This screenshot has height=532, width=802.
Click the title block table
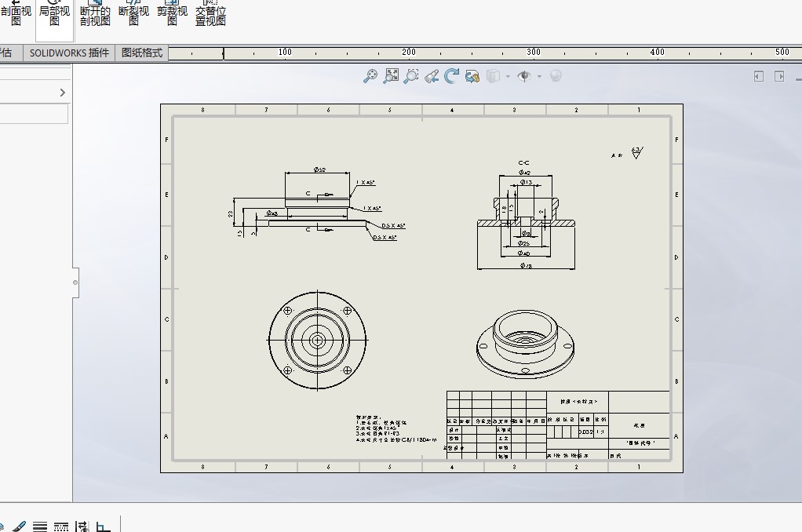coord(558,425)
